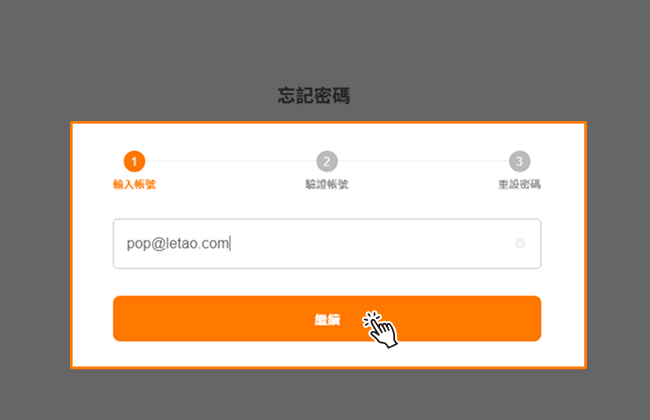The height and width of the screenshot is (420, 650).
Task: Click the gray backdrop outside the dialog
Action: (323, 41)
